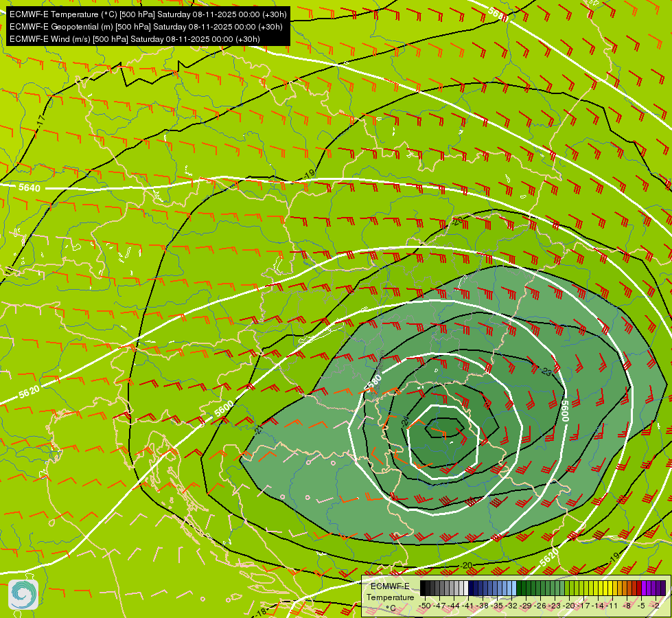Click the -20 isotherm label just above the legend
The width and height of the screenshot is (672, 618).
466,565
